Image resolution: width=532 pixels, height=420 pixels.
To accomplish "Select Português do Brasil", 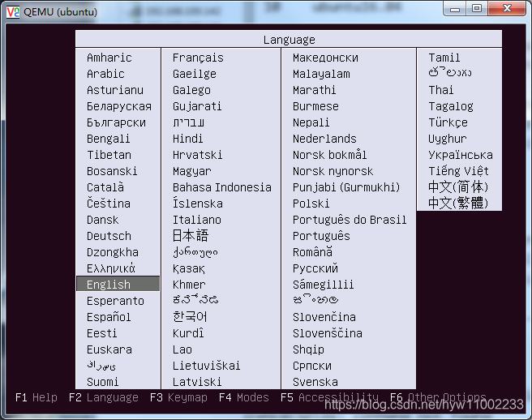I will tap(350, 220).
